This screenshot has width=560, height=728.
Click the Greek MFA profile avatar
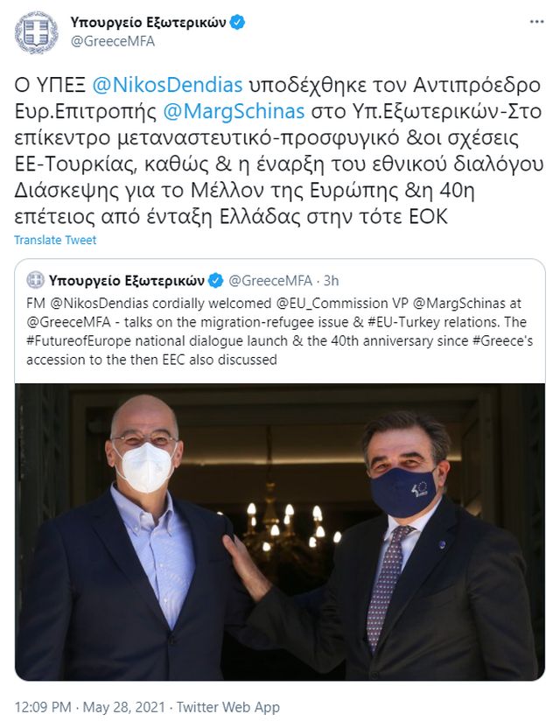point(36,33)
